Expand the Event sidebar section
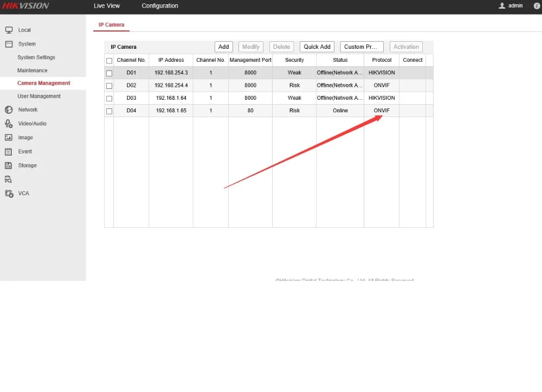The height and width of the screenshot is (392, 542). (25, 151)
